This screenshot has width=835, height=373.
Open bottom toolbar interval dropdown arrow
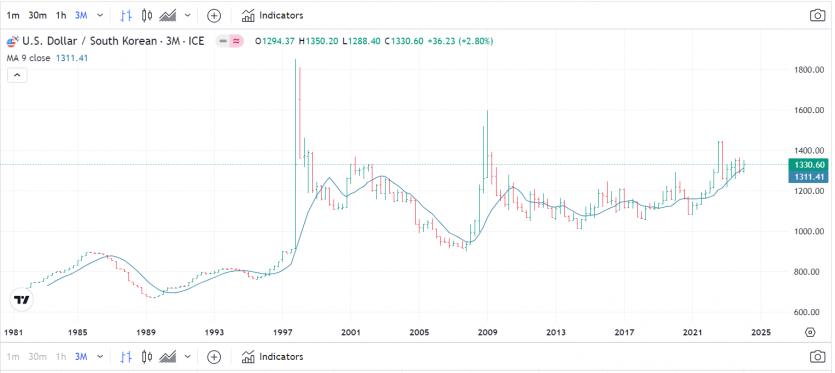100,356
